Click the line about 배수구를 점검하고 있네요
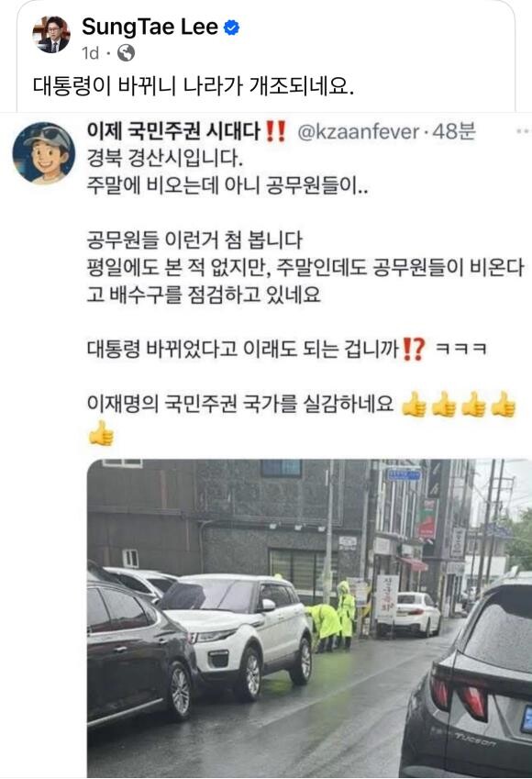 tap(204, 295)
